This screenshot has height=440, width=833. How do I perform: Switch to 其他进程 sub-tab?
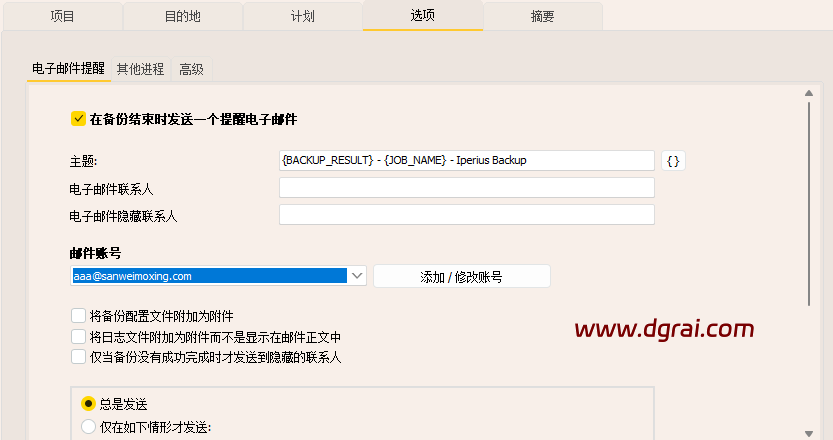point(140,69)
